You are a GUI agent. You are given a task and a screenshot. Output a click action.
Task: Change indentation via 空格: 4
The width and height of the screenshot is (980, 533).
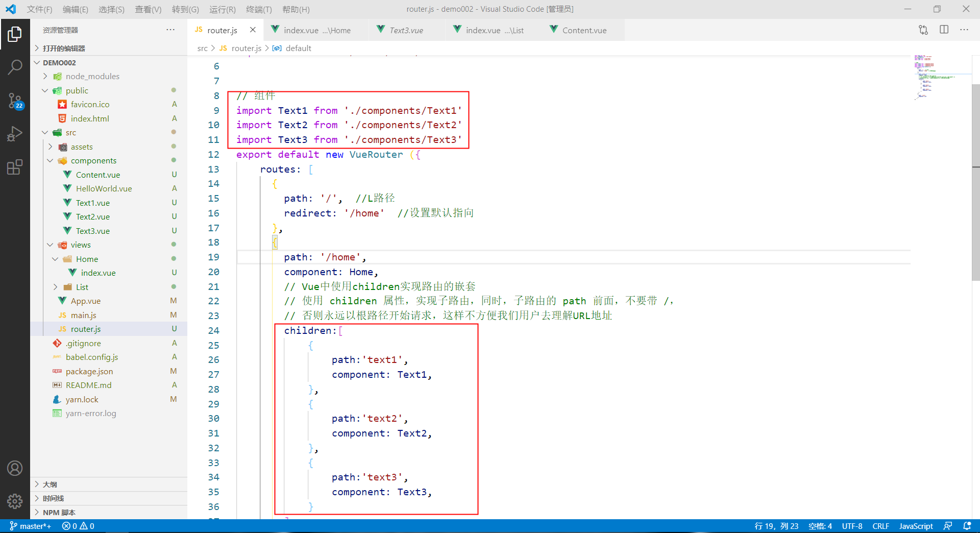[x=820, y=526]
